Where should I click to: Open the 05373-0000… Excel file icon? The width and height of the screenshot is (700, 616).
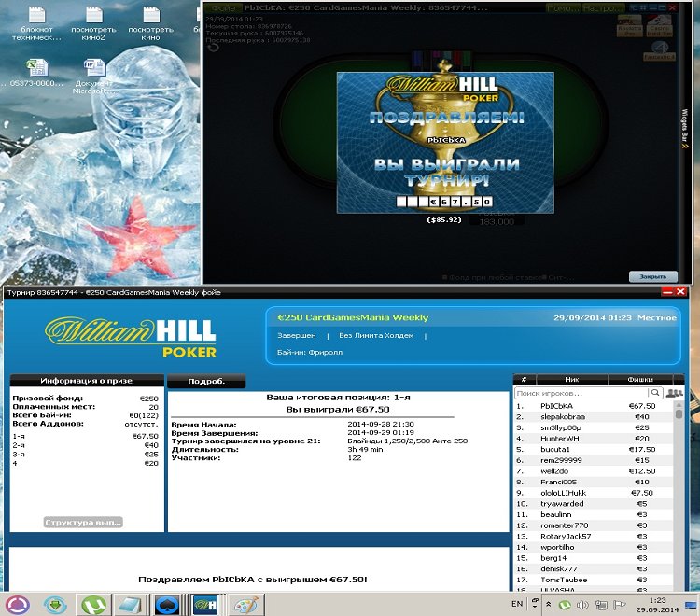click(36, 73)
